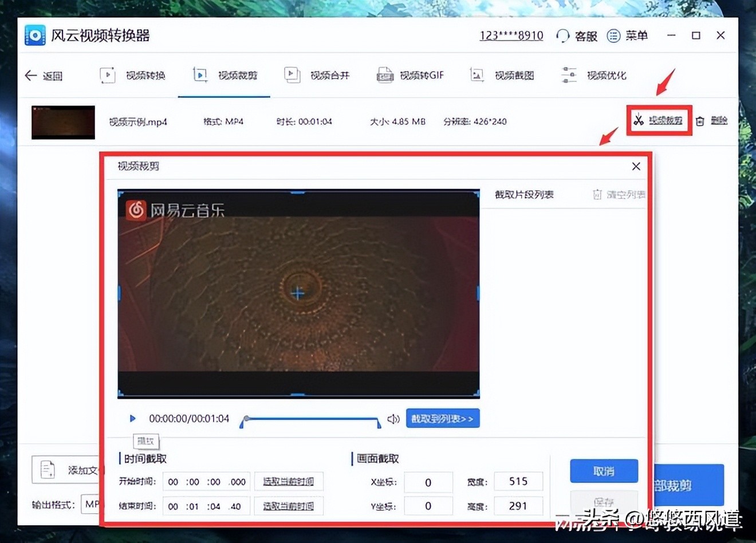This screenshot has width=756, height=543.
Task: Open the 输出格式 MP4 format dropdown
Action: coord(92,505)
